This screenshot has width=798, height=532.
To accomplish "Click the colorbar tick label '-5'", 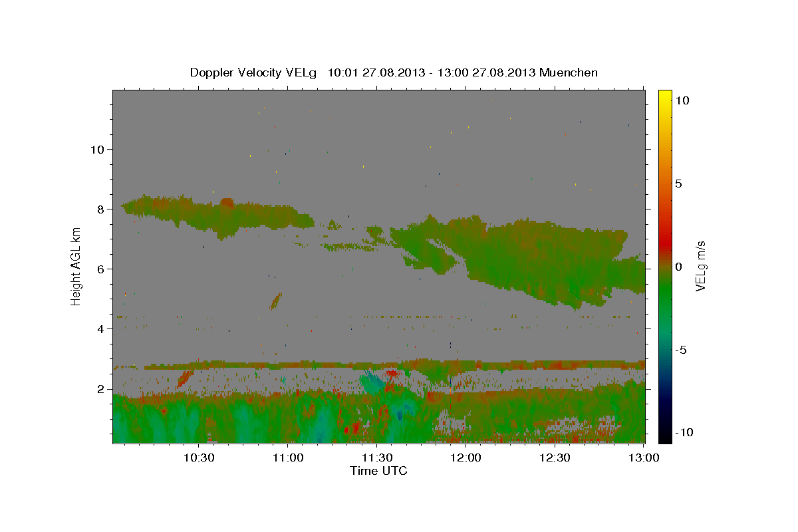I will [x=680, y=350].
